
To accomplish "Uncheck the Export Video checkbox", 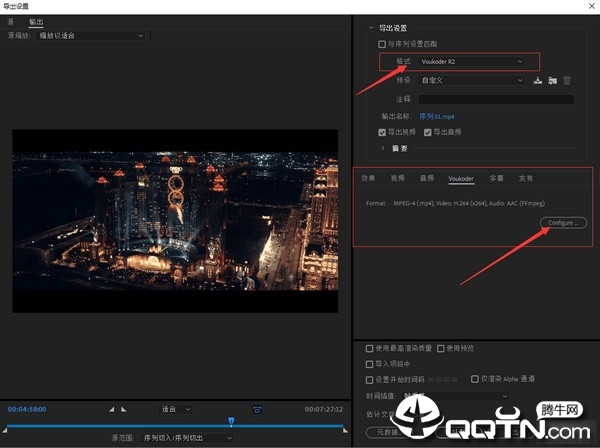I will 382,132.
